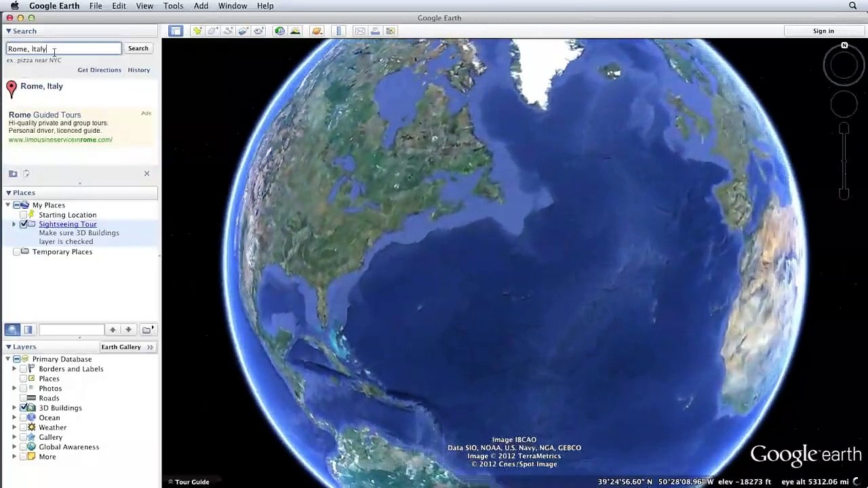Click the move joystick control

(x=844, y=104)
